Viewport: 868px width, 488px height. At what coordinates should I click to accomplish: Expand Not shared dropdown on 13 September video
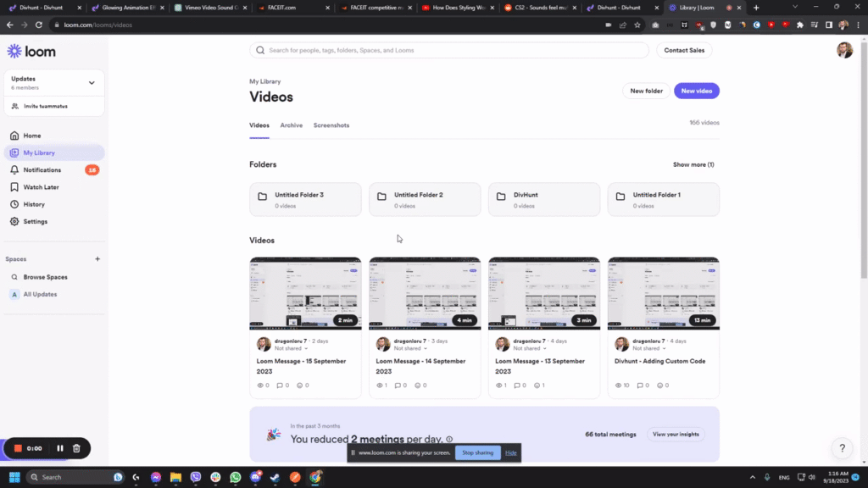pyautogui.click(x=530, y=348)
